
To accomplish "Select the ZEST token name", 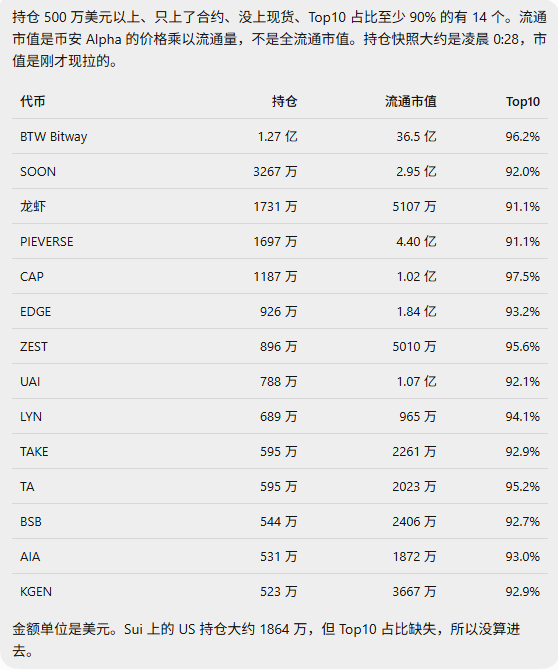I will point(34,347).
